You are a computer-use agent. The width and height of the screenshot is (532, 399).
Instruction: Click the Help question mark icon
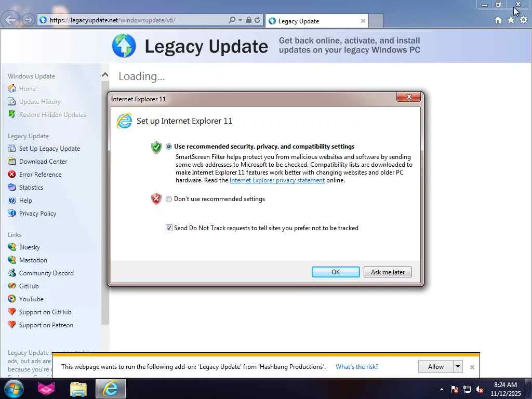12,200
